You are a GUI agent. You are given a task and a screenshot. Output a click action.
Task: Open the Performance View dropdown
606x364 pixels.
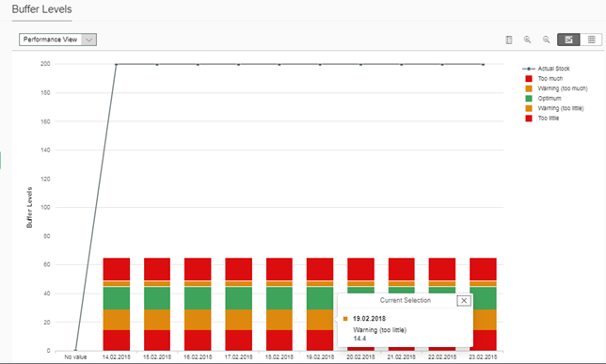click(58, 40)
